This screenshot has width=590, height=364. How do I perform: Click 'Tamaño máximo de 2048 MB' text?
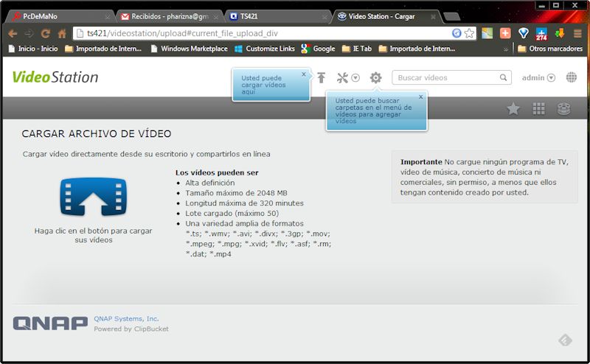pos(236,193)
